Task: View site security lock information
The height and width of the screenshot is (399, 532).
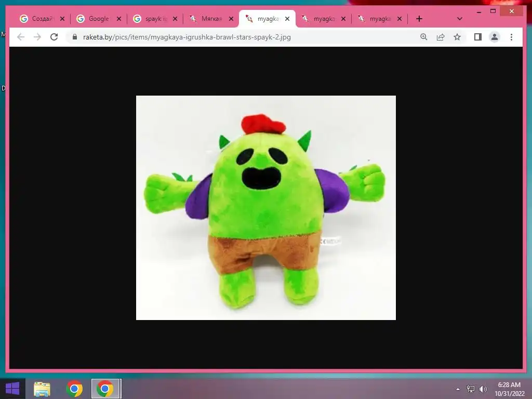Action: [75, 37]
